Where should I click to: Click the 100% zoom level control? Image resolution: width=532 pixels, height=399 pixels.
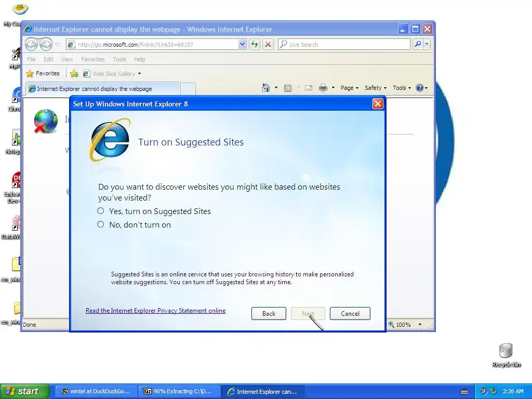click(x=400, y=325)
